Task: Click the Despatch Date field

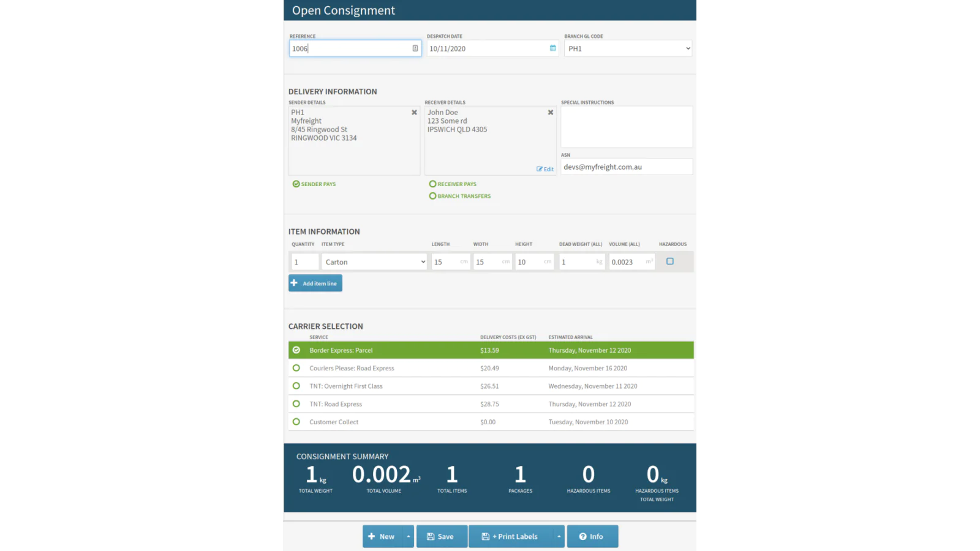Action: [x=492, y=48]
